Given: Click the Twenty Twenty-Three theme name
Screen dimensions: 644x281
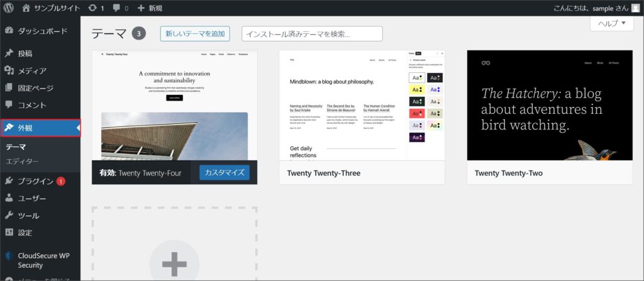Looking at the screenshot, I should (x=324, y=173).
